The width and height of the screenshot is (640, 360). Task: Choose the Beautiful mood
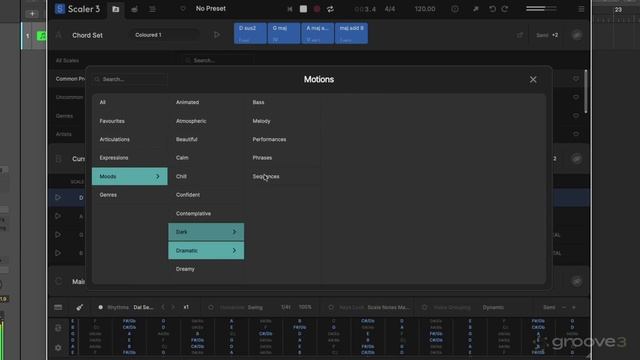pyautogui.click(x=206, y=140)
